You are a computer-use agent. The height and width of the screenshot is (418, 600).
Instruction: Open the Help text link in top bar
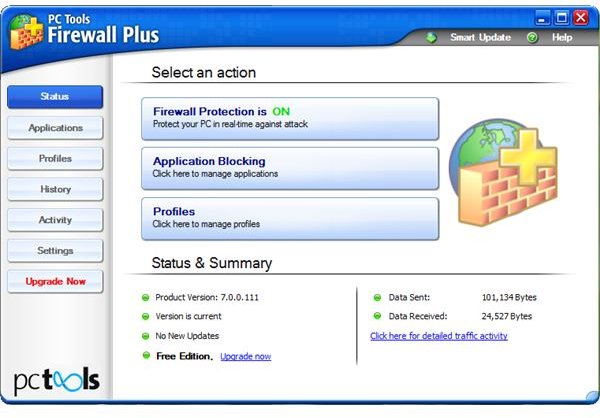tap(562, 38)
